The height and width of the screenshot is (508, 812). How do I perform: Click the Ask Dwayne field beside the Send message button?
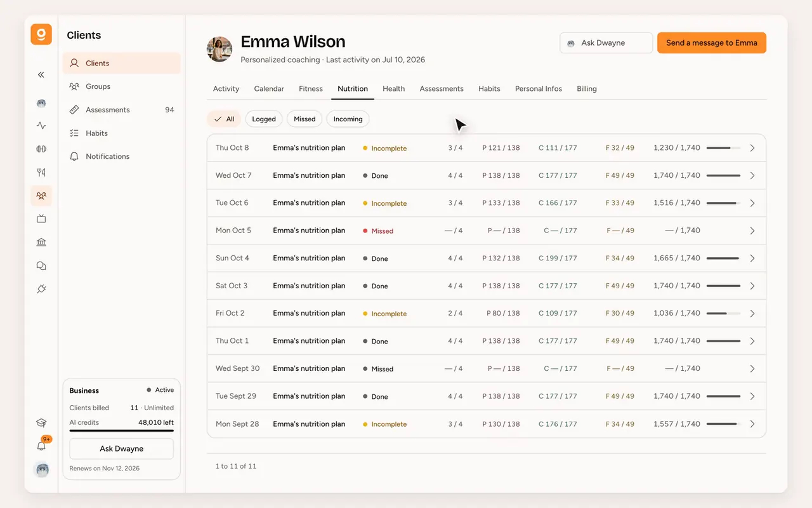click(606, 43)
